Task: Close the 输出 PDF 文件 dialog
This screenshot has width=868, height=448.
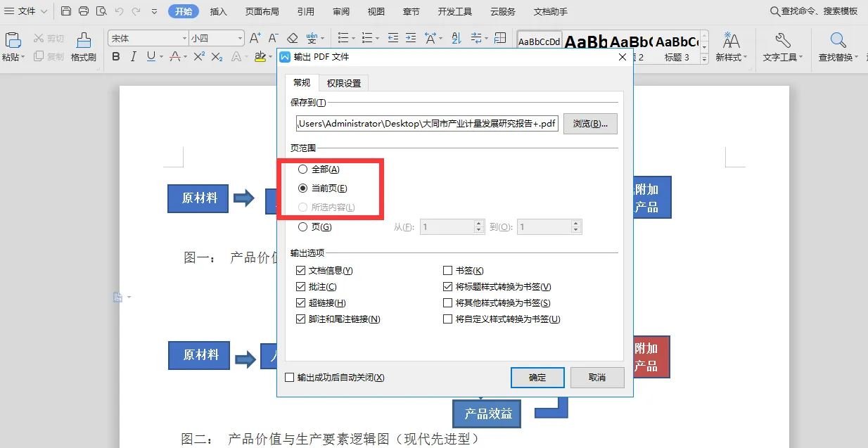Action: [622, 56]
